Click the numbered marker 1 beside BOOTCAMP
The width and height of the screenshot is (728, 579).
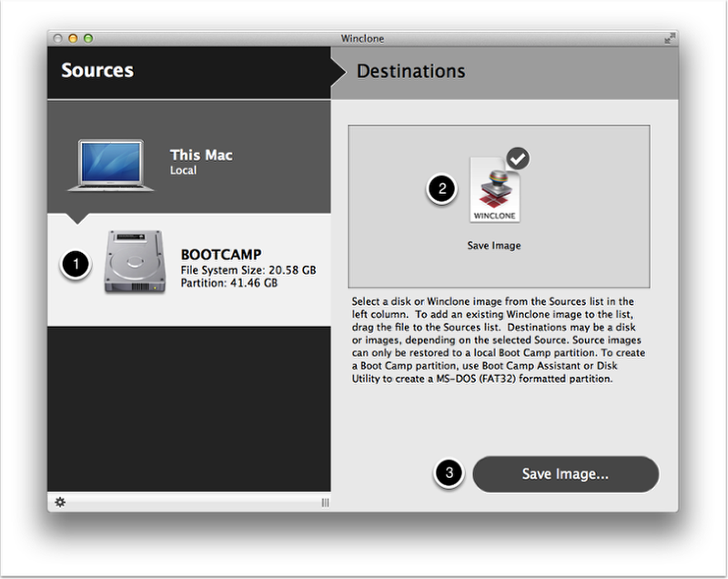(x=76, y=263)
